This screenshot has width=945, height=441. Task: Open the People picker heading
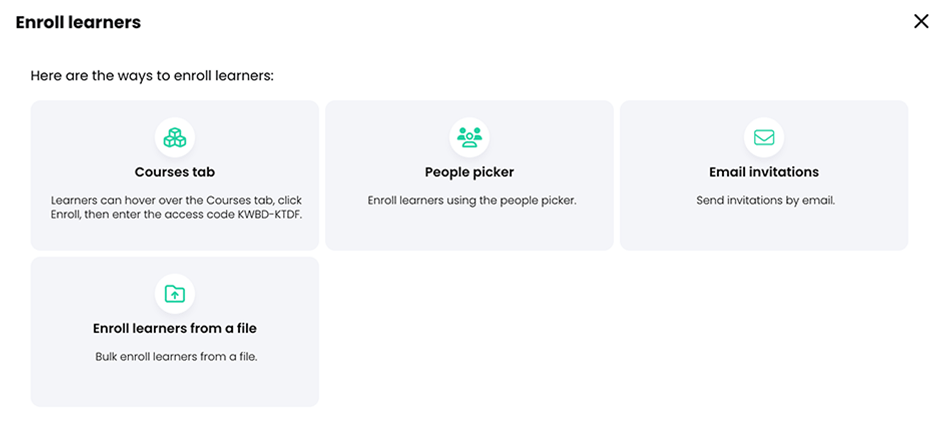point(469,172)
